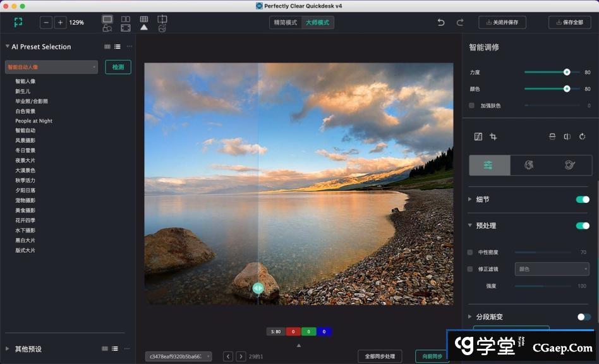Switch to 精简模式 tab
The image size is (599, 364).
tap(285, 23)
